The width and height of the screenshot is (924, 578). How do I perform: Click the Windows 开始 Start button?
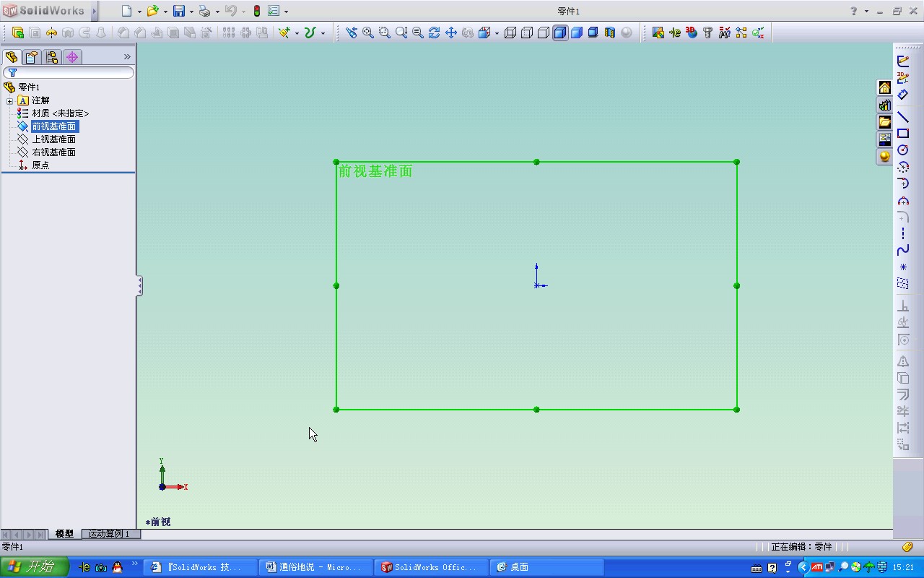click(x=35, y=567)
